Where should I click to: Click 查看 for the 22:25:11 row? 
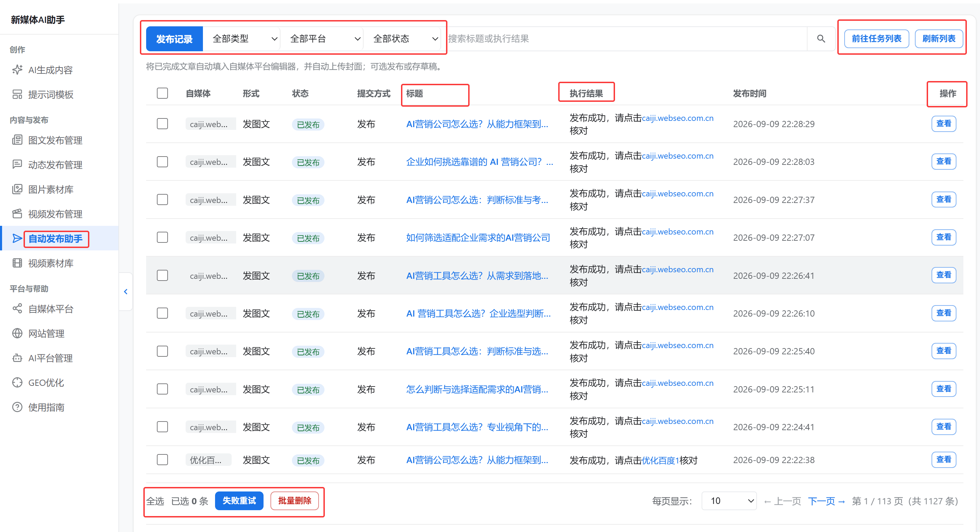(944, 389)
